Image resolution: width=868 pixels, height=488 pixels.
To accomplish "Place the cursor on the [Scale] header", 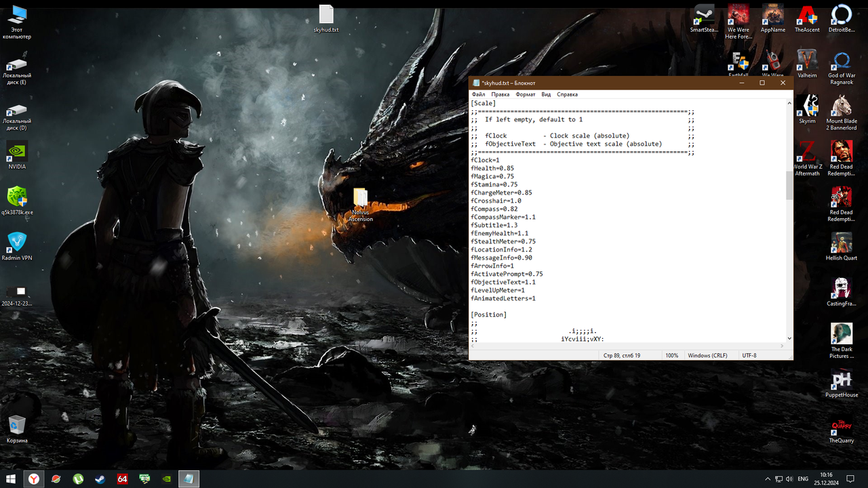I will tap(484, 103).
